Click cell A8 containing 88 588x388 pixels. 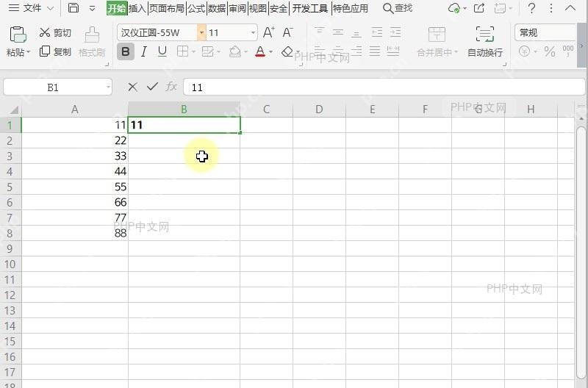click(75, 233)
